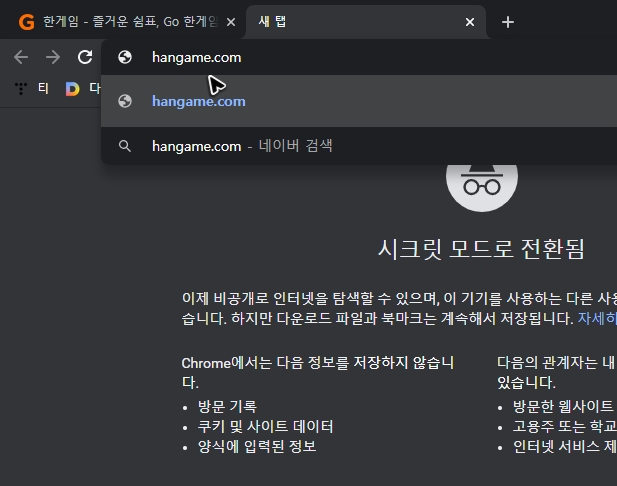Click magnifier icon of search suggestion
The width and height of the screenshot is (617, 486).
pos(125,146)
